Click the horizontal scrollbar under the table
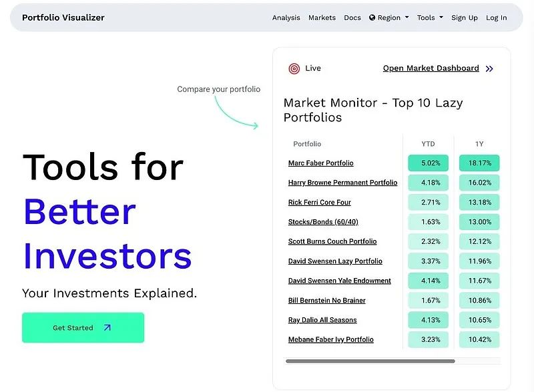 tap(370, 361)
